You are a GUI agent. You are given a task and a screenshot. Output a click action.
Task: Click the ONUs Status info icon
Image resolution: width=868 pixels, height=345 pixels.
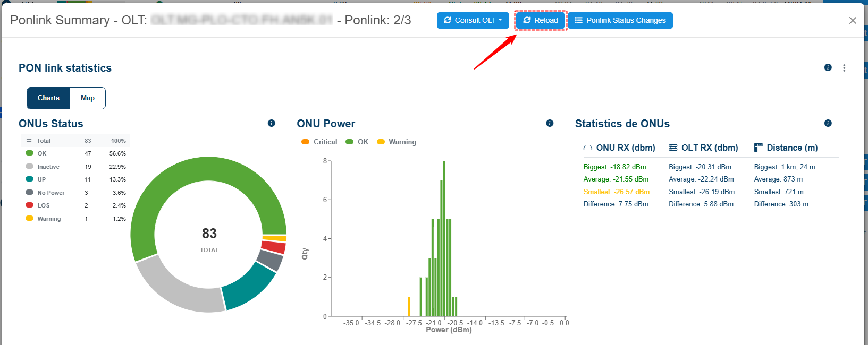tap(272, 123)
